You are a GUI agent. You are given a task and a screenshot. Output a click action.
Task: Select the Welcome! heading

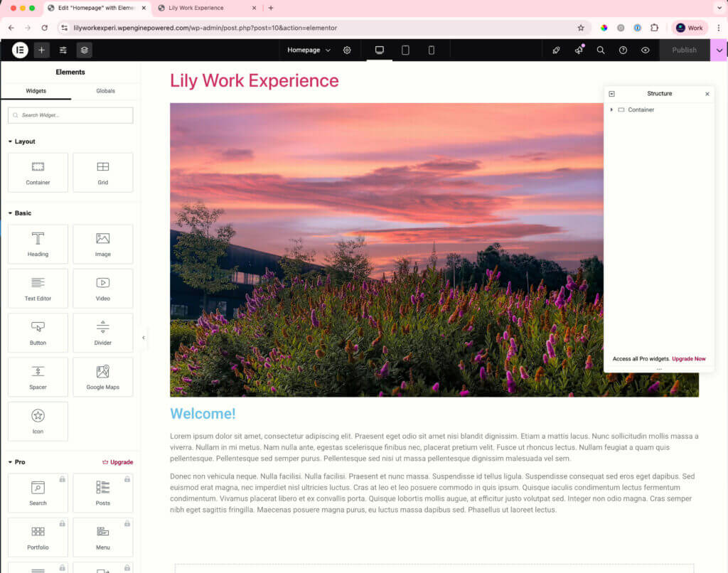pos(203,414)
